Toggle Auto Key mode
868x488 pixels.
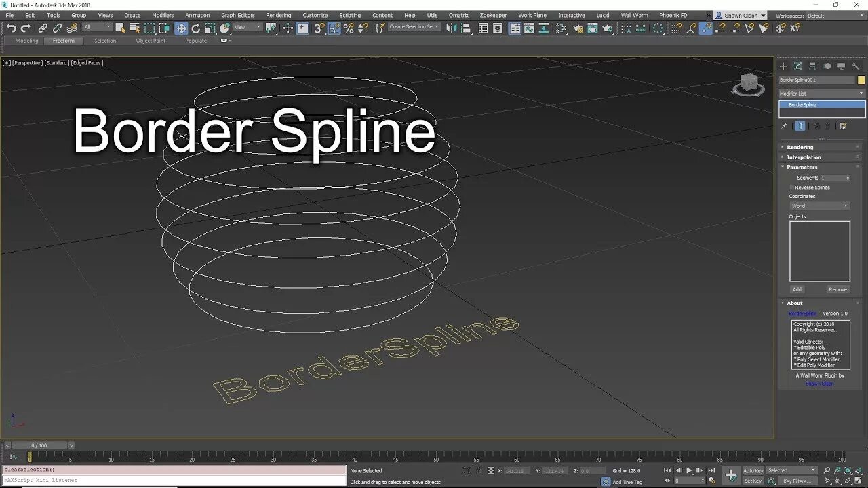pyautogui.click(x=753, y=470)
